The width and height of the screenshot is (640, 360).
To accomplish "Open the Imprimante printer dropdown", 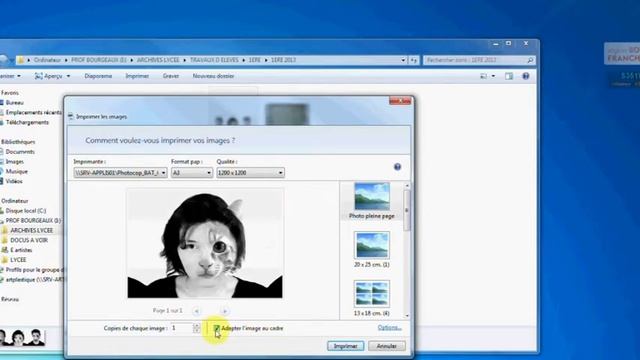I will point(120,173).
